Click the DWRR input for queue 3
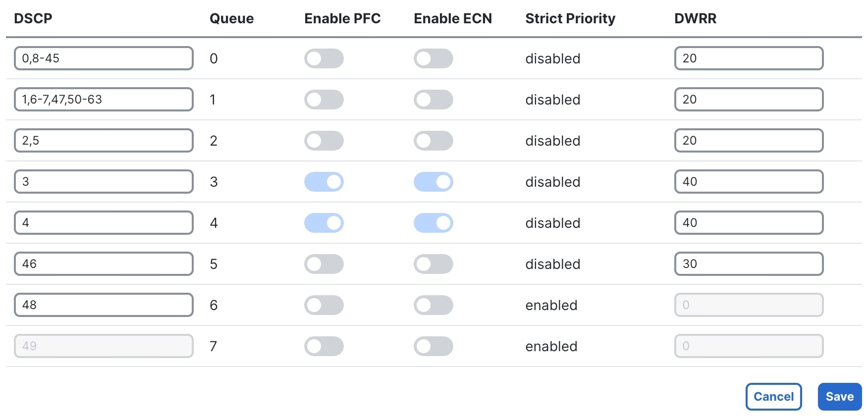The height and width of the screenshot is (420, 868). click(748, 181)
